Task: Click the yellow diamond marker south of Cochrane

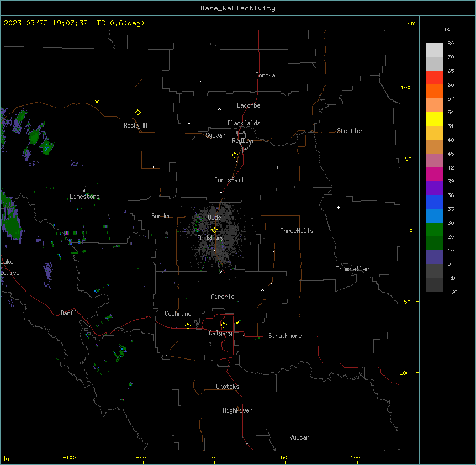Action: pyautogui.click(x=188, y=326)
